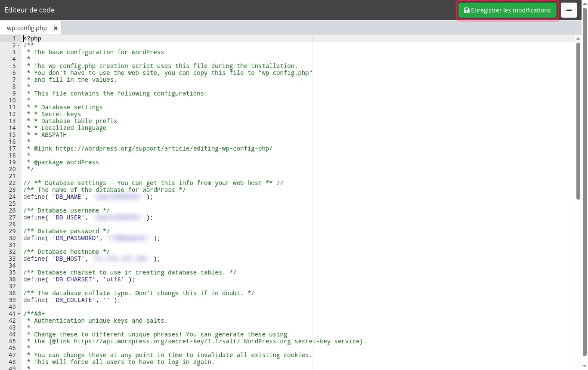
Task: Click the "ABSPATH" comment line
Action: coord(54,135)
